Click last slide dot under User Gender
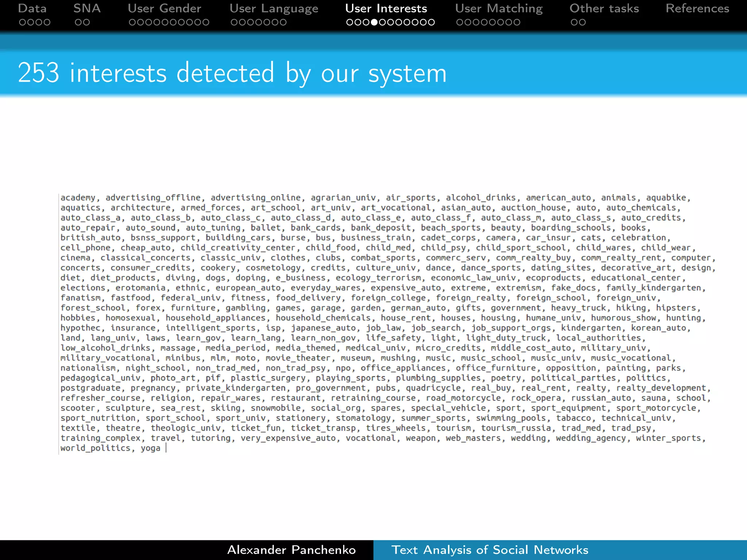Screen dimensions: 747x560 click(x=206, y=22)
